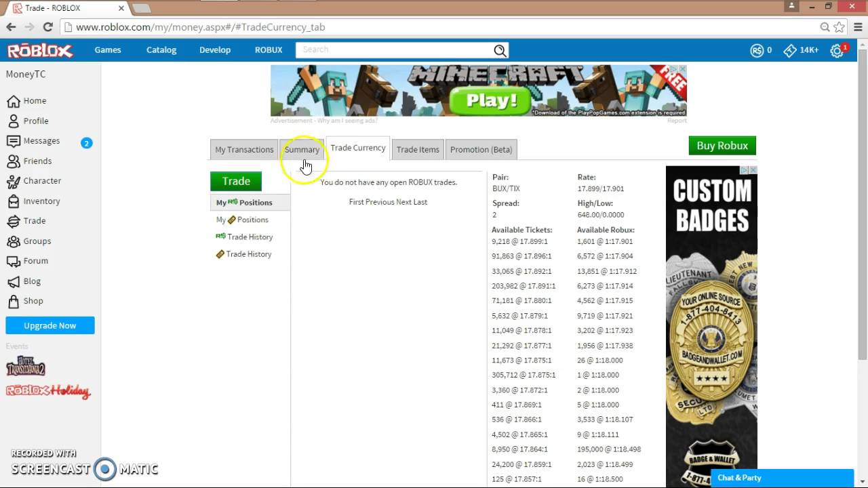Open the Promotion (Beta) tab
The height and width of the screenshot is (488, 868).
coord(481,150)
